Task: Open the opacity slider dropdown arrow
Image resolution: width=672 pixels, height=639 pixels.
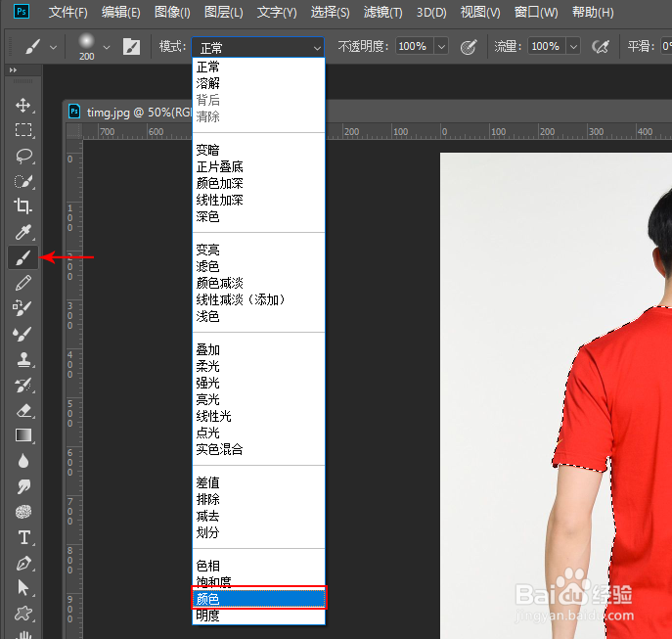Action: tap(441, 46)
